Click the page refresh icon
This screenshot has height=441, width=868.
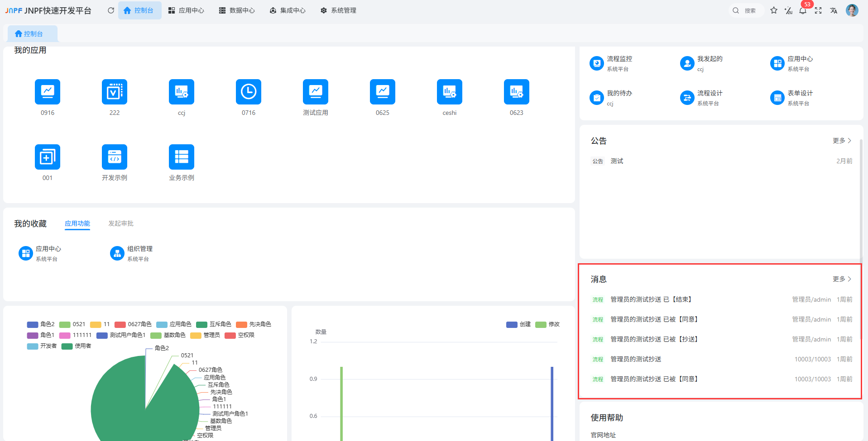point(111,10)
